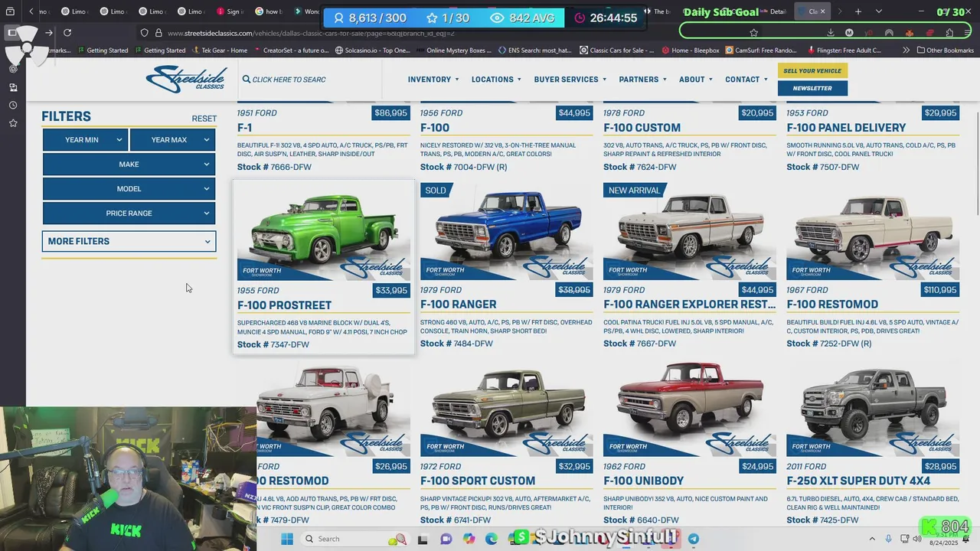
Task: Open the Locations menu
Action: pos(496,80)
